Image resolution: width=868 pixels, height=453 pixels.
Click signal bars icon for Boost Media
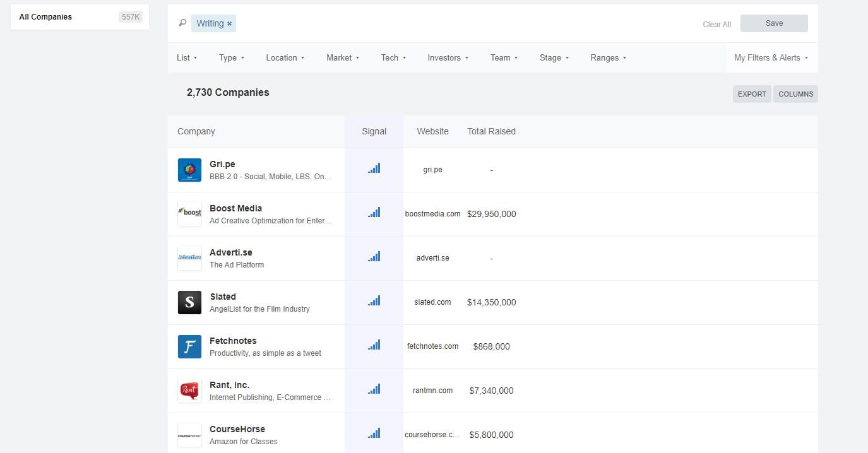pyautogui.click(x=374, y=213)
